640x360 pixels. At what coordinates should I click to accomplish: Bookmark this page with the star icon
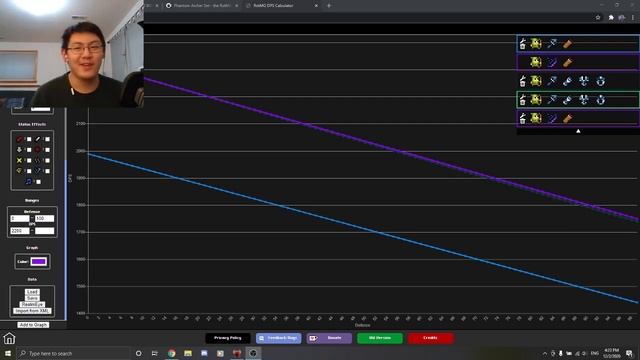pos(598,18)
